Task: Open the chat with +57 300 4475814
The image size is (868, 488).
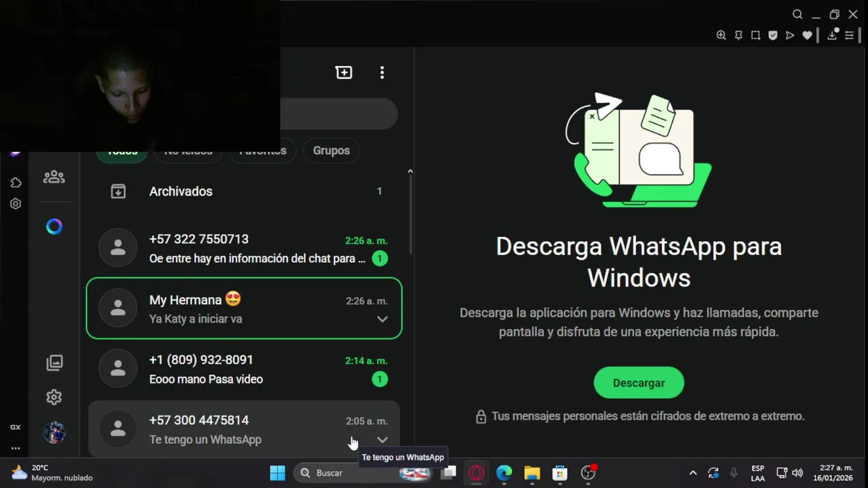Action: [x=244, y=429]
